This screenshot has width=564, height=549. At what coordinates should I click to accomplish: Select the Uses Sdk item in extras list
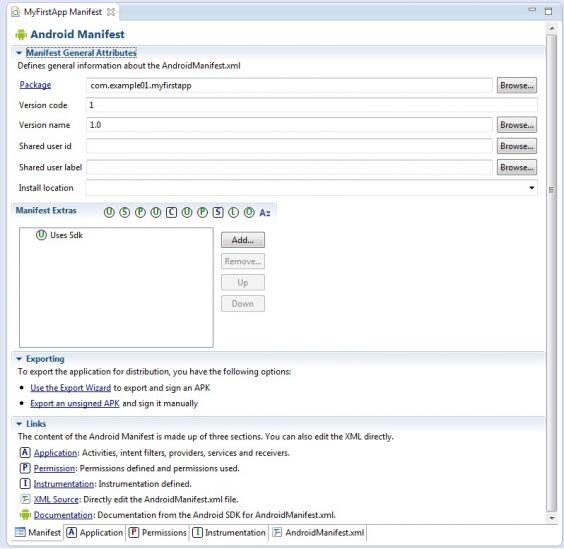pos(67,235)
